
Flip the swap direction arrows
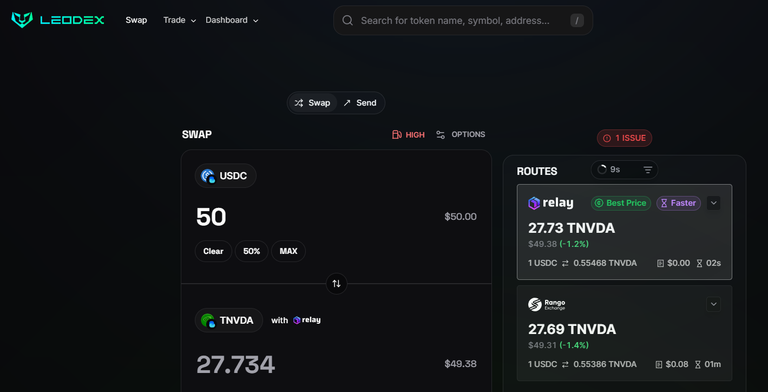pyautogui.click(x=336, y=283)
